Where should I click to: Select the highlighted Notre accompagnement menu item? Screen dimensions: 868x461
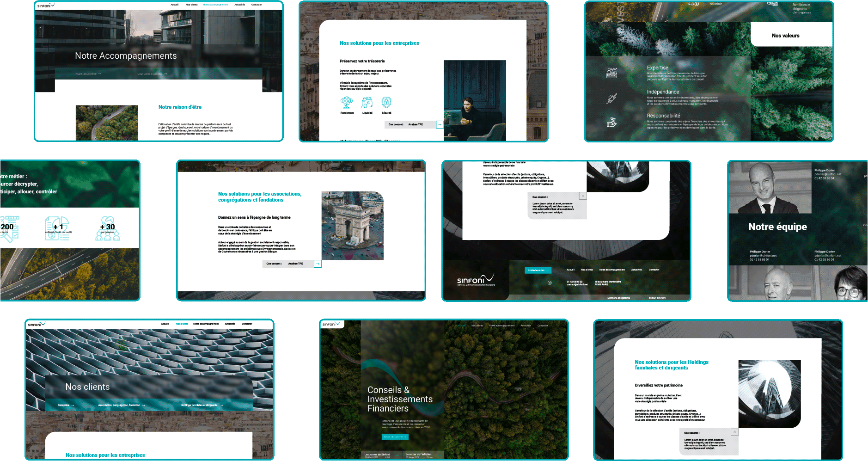coord(215,5)
